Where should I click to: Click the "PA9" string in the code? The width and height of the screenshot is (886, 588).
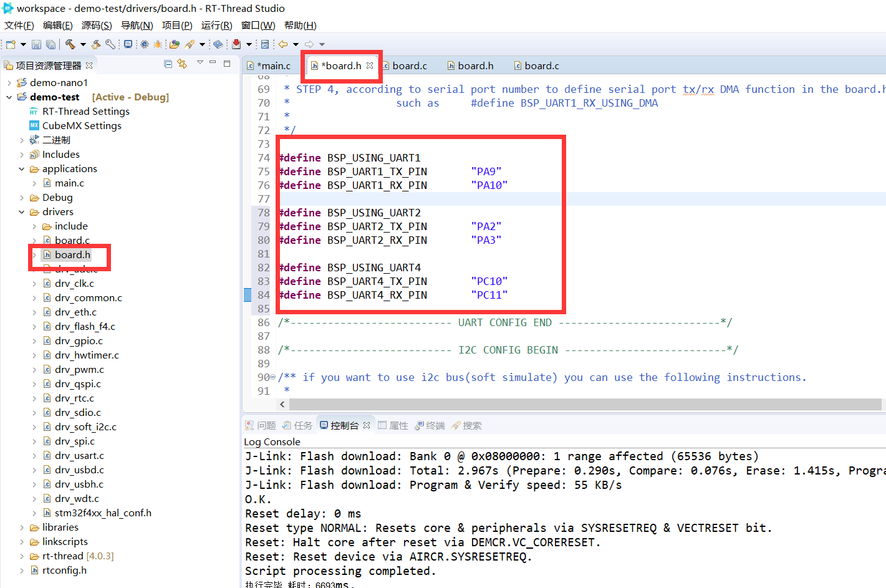point(486,171)
